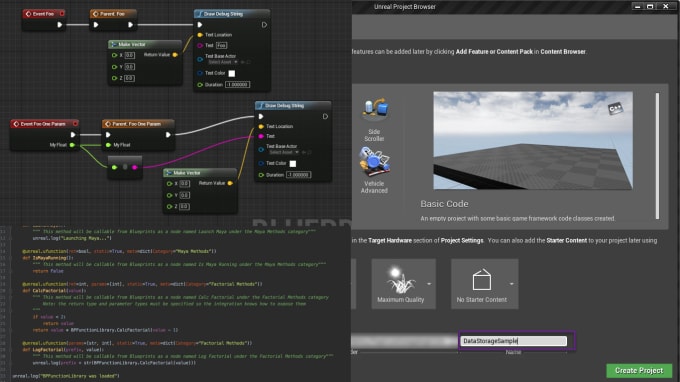The image size is (680, 382).
Task: Select the Vehicle Advanced template icon
Action: point(374,161)
